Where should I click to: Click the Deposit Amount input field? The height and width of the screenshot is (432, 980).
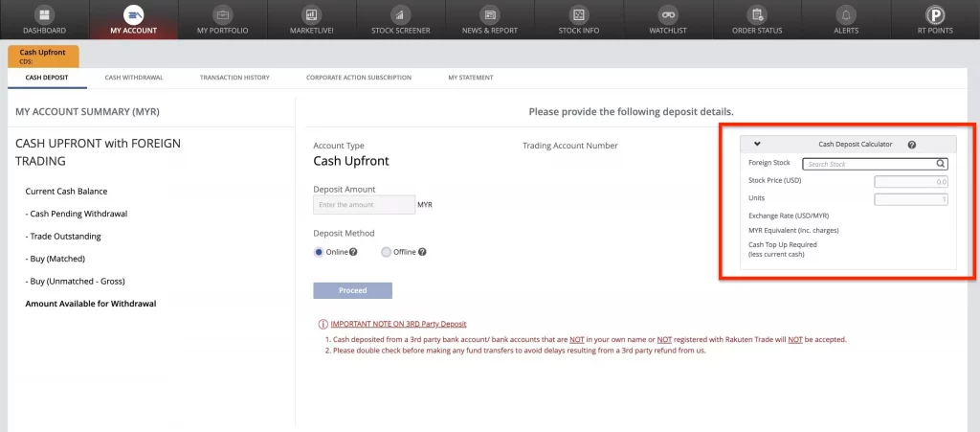(x=364, y=205)
